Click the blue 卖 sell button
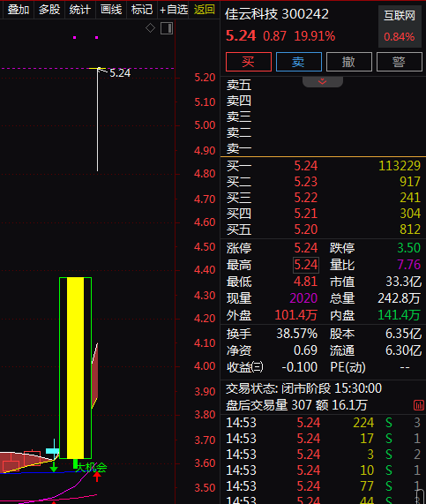This screenshot has height=504, width=426. tap(298, 62)
